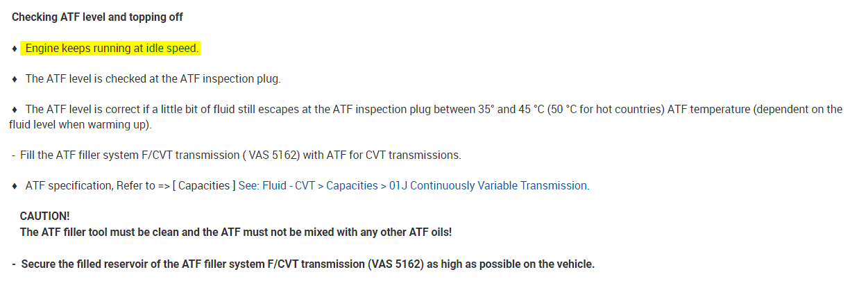Screen dimensions: 868x288
Task: Click the dash before "Secure the filled reservoir"
Action: (x=14, y=264)
